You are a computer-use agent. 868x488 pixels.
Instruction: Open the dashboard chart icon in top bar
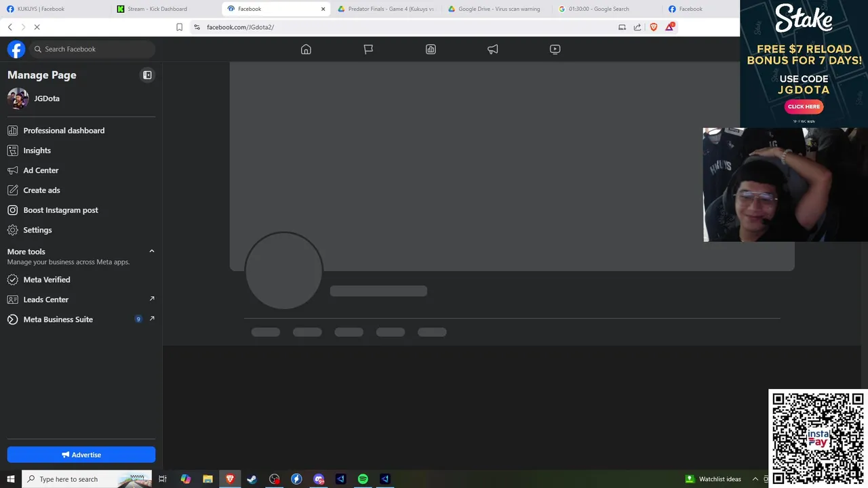(x=431, y=49)
